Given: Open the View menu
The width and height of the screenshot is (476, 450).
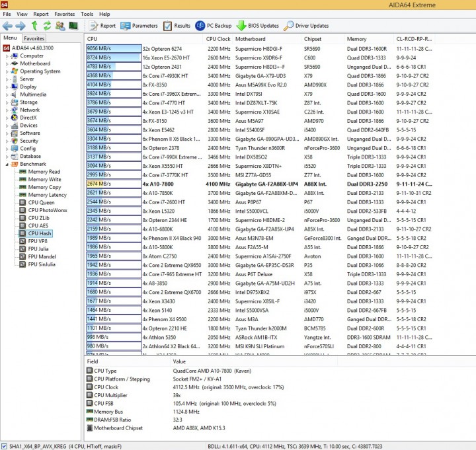Looking at the screenshot, I should click(22, 14).
